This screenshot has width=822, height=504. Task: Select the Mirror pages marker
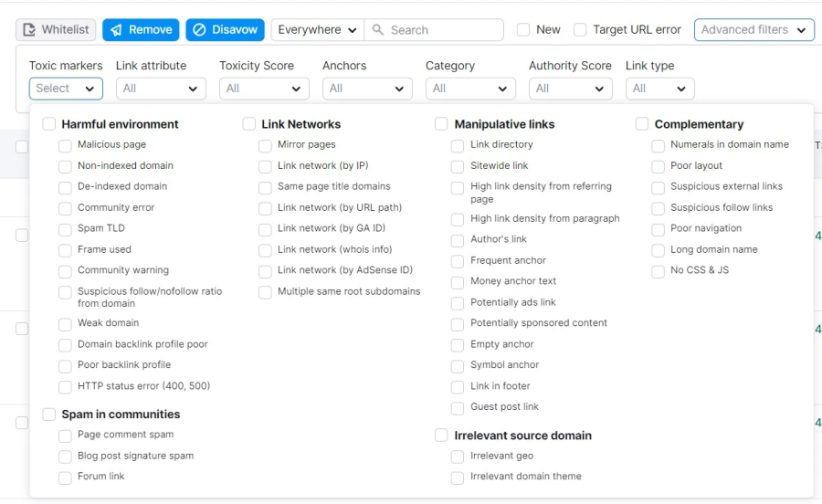[265, 146]
